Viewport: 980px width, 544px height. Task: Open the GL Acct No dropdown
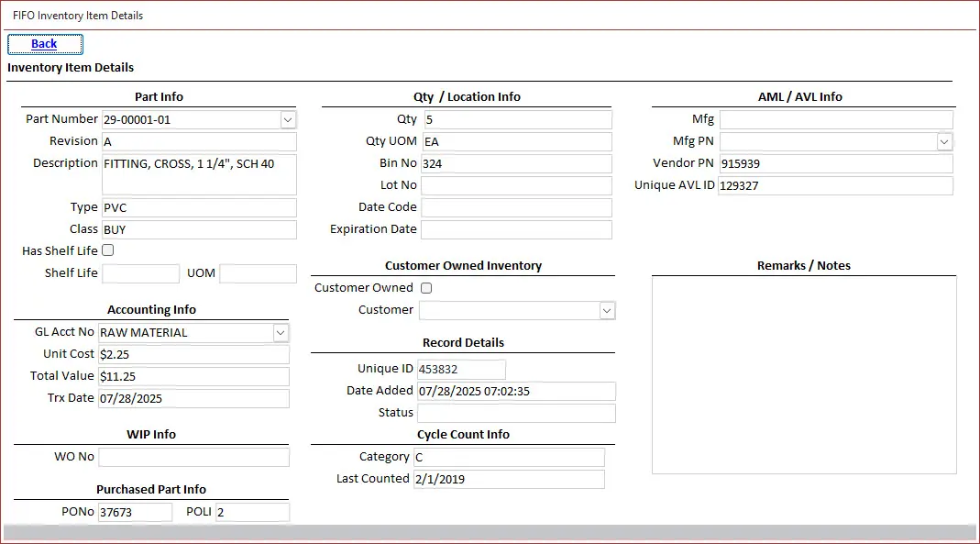click(x=281, y=333)
